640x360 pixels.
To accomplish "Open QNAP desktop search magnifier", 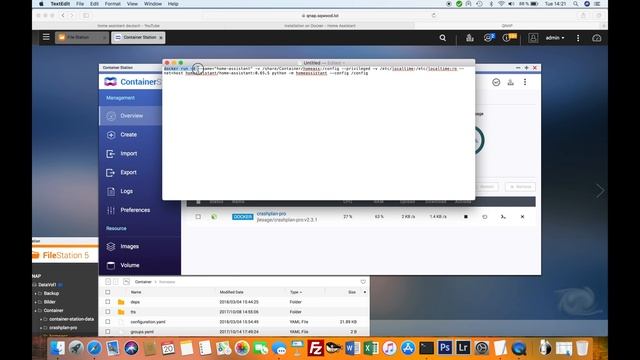I will tap(442, 38).
